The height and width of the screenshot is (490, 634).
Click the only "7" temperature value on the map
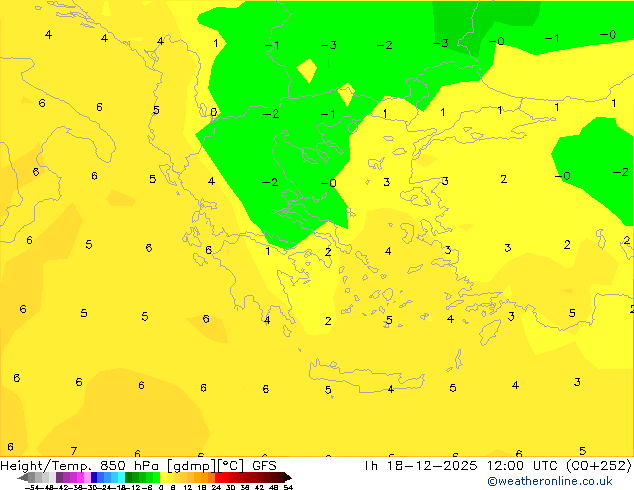(x=74, y=451)
